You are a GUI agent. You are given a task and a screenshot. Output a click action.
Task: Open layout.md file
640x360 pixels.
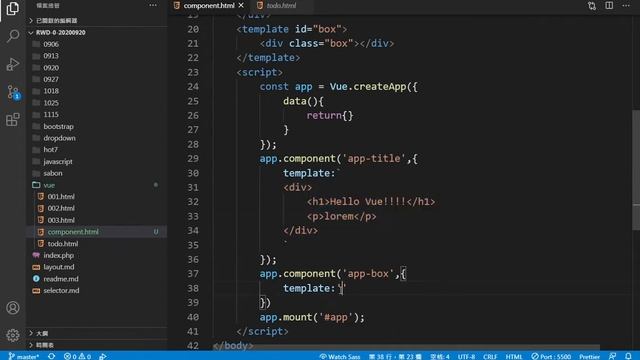click(97, 267)
